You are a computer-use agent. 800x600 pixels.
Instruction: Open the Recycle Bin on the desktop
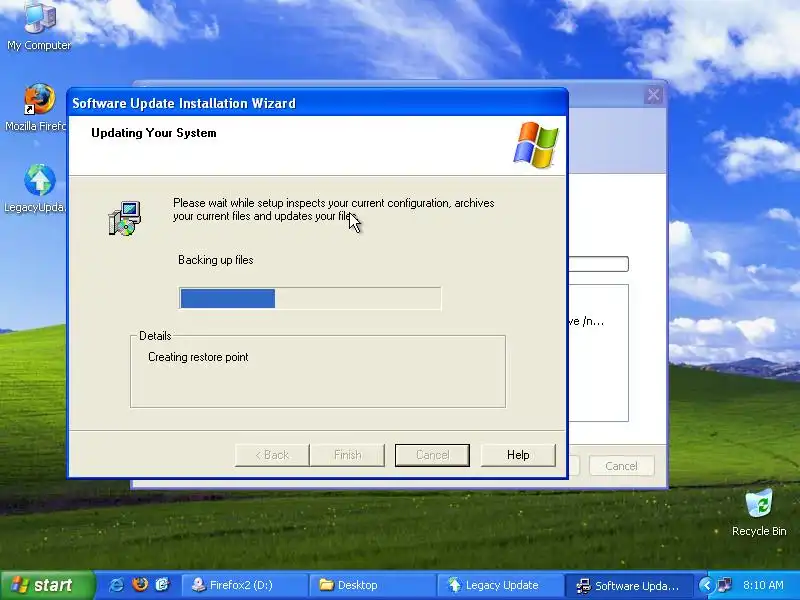pyautogui.click(x=759, y=512)
